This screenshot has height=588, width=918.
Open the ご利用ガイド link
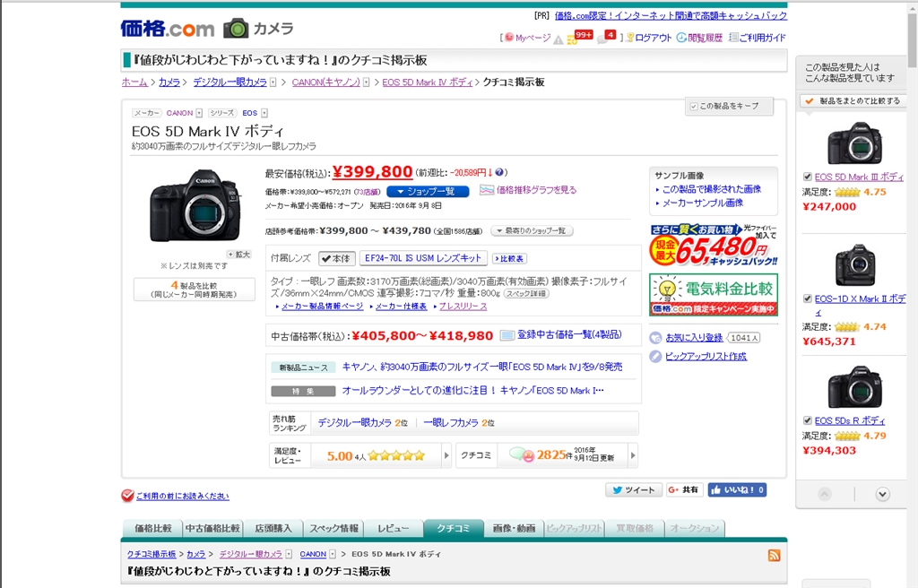coord(757,38)
